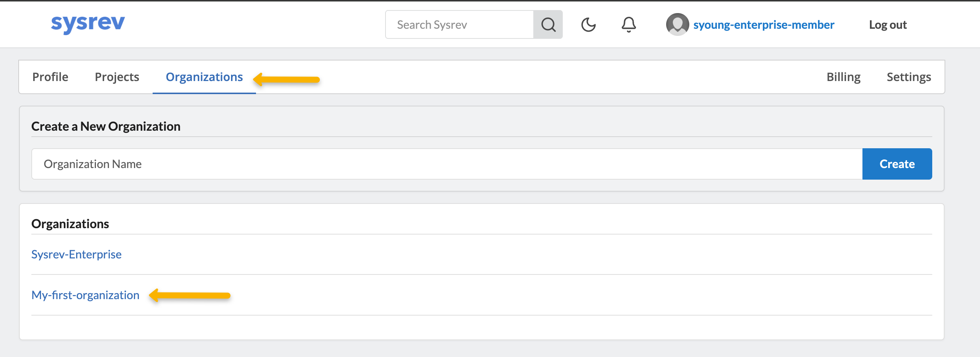
Task: Click the Organizations list heading
Action: click(70, 224)
